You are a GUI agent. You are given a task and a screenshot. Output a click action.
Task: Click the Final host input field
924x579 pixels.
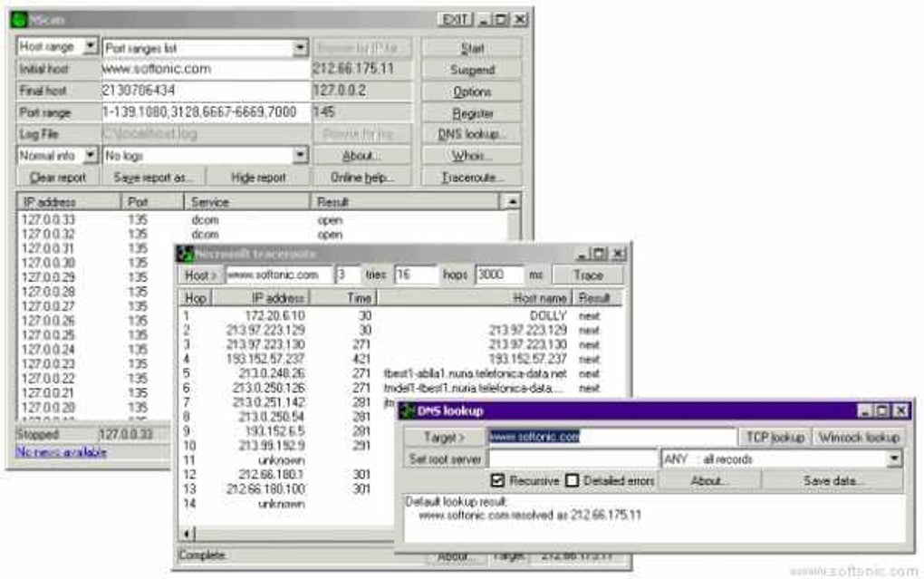pyautogui.click(x=206, y=91)
